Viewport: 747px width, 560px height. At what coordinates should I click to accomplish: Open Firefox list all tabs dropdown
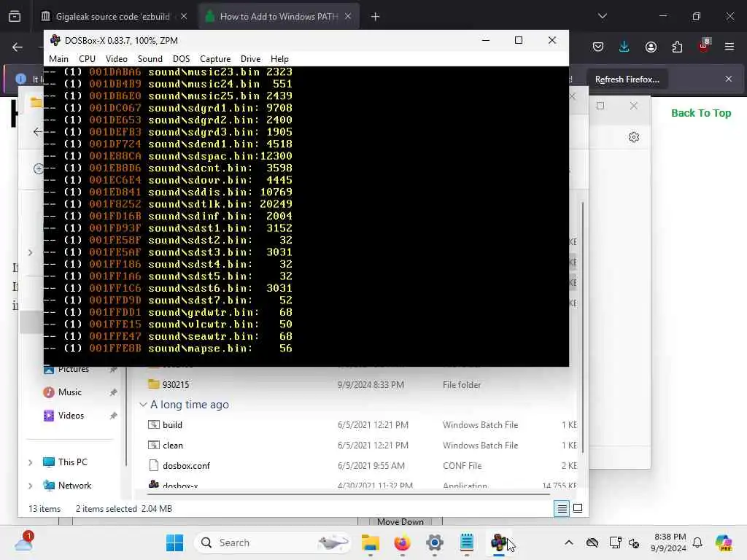pyautogui.click(x=603, y=16)
